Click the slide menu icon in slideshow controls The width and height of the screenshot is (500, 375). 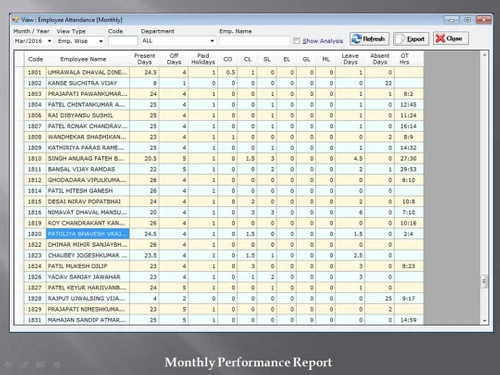(x=40, y=365)
